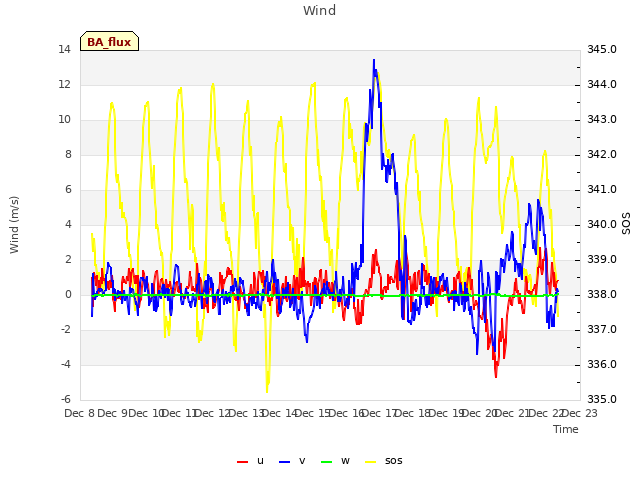640x480 pixels.
Task: Click the blue v legend color marker
Action: 284,462
